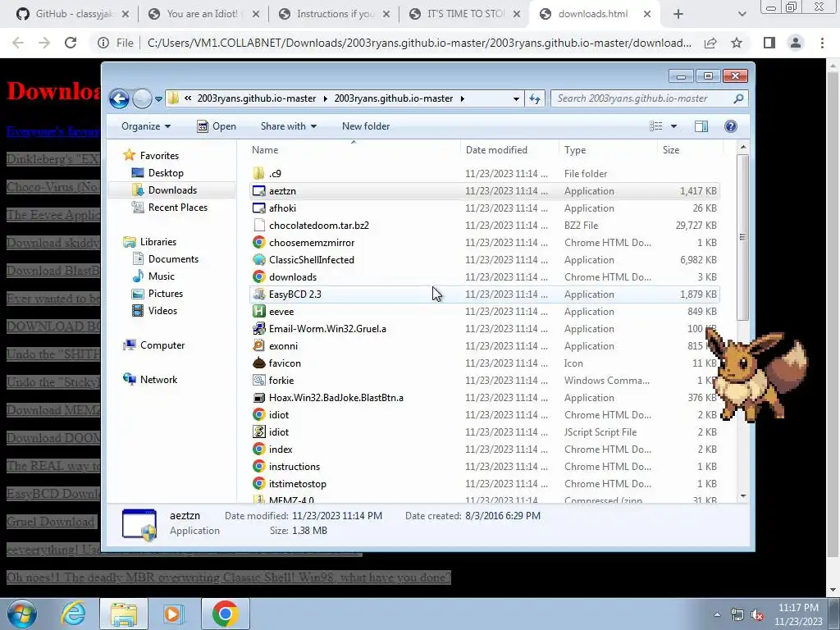Screen dimensions: 840x630
Task: Select ClassicShellInfected application icon
Action: click(x=258, y=260)
